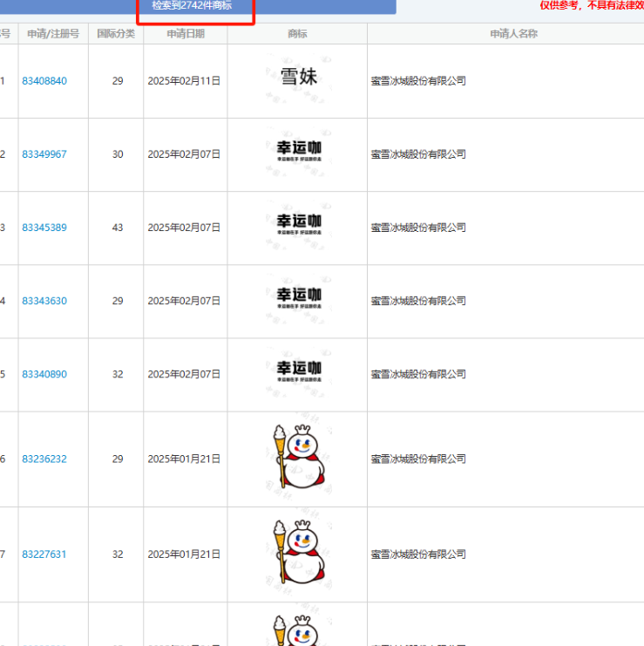The width and height of the screenshot is (644, 646).
Task: View snowman trademark image in row 83236232
Action: (x=299, y=457)
